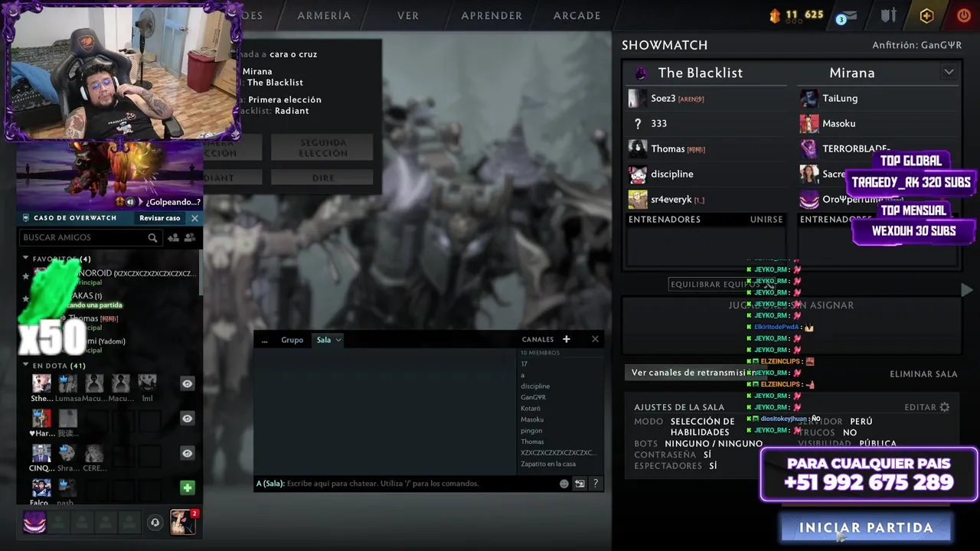The height and width of the screenshot is (551, 980).
Task: Open the mail inbox with 3 notifications
Action: [x=846, y=16]
